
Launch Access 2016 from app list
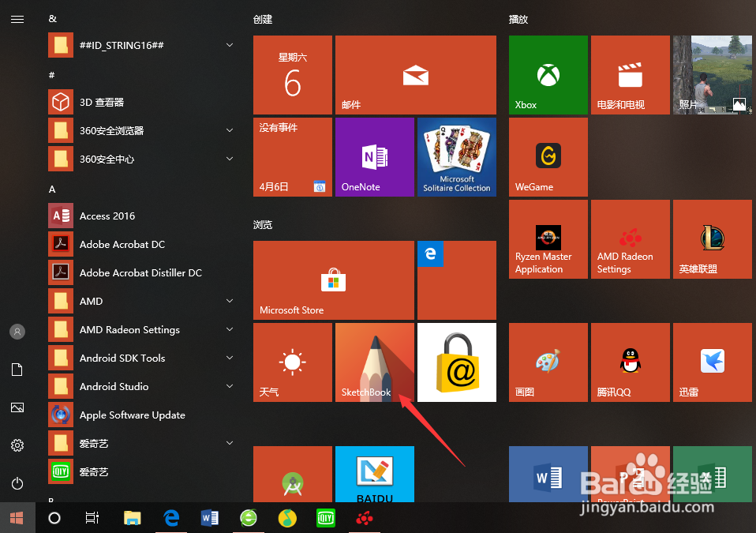tap(142, 216)
